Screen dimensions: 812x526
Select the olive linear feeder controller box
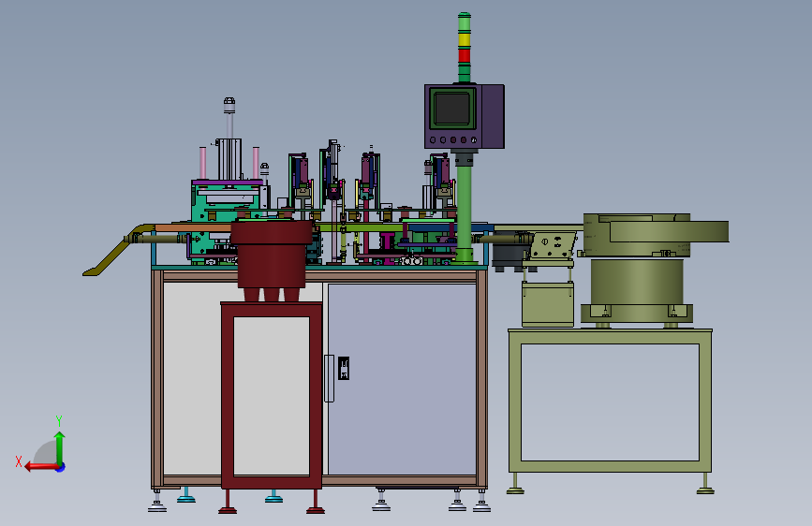coord(547,304)
